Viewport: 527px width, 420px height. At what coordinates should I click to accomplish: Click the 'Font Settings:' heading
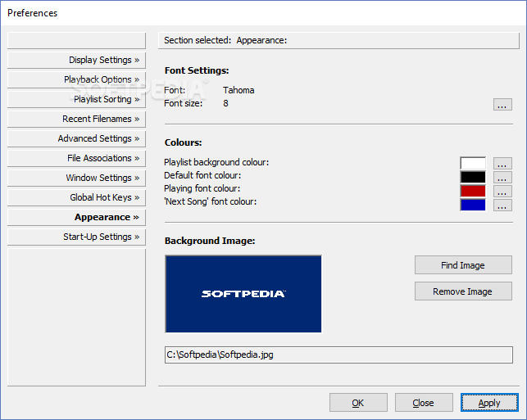point(197,70)
